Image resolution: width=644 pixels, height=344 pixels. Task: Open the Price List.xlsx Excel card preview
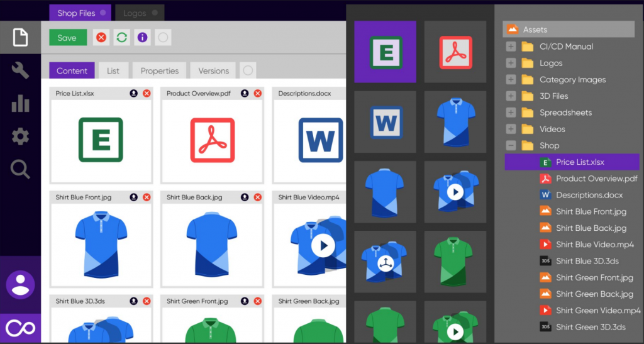pyautogui.click(x=101, y=140)
